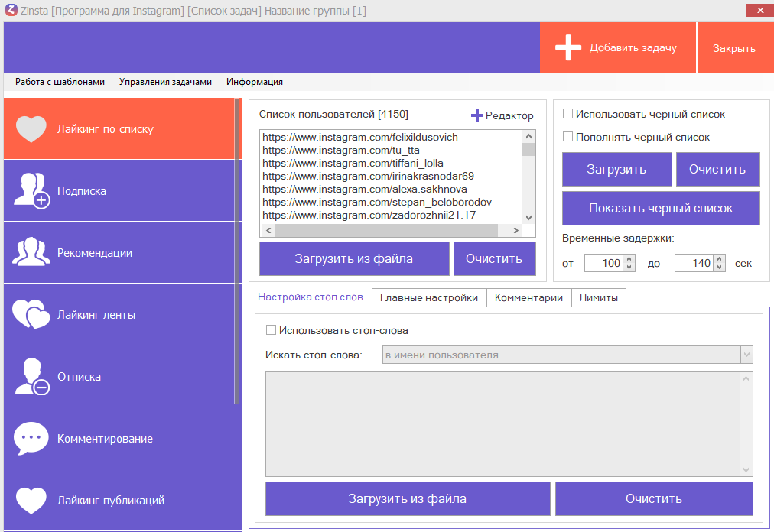Select the felixildusovich URL row
The height and width of the screenshot is (532, 774).
[360, 137]
